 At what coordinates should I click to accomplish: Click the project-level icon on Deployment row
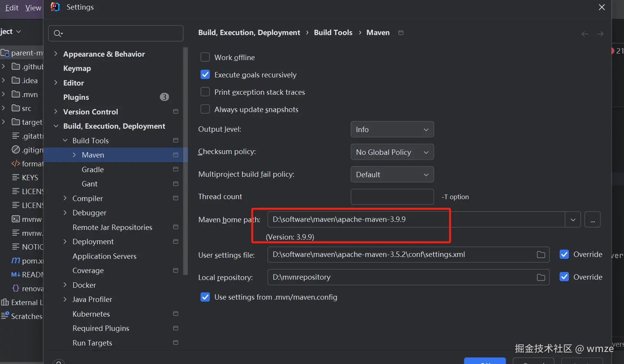point(176,242)
